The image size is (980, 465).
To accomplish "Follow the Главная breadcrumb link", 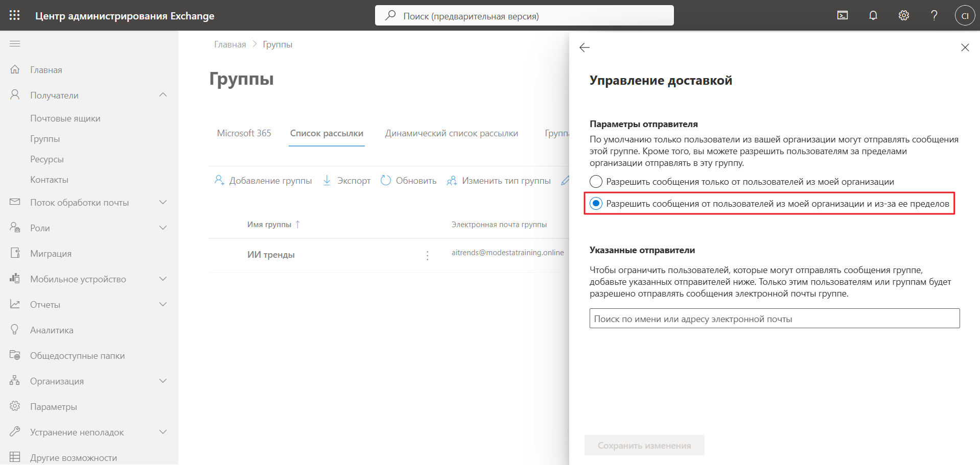I will 230,44.
